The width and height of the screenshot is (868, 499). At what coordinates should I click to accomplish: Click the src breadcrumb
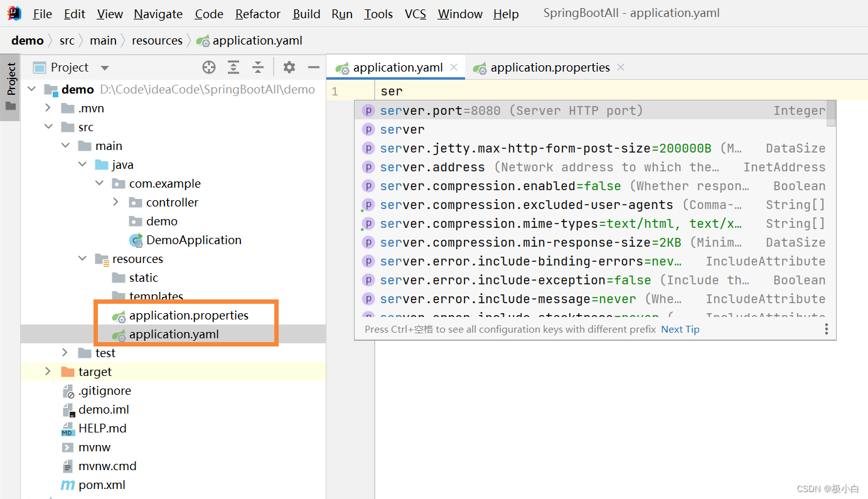point(67,41)
